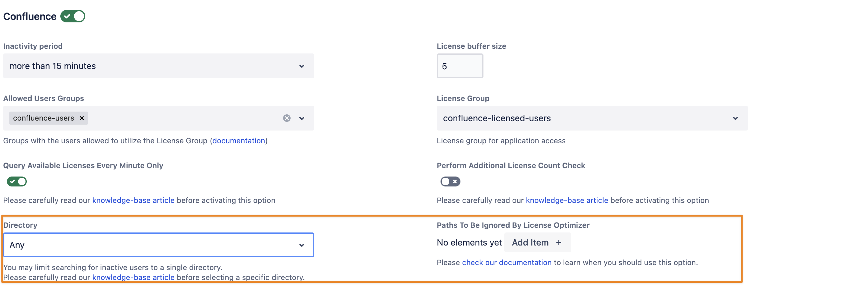The image size is (868, 294).
Task: Click the plus icon beside Add Item
Action: (x=559, y=242)
